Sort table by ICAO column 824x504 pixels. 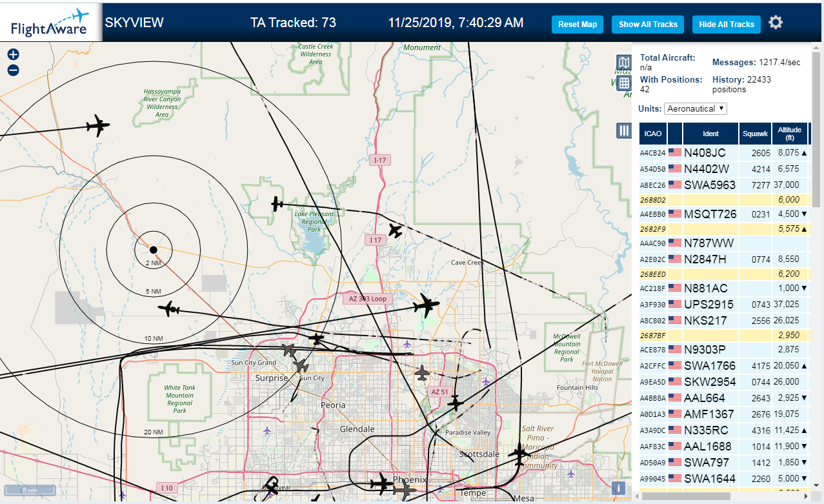pyautogui.click(x=653, y=134)
